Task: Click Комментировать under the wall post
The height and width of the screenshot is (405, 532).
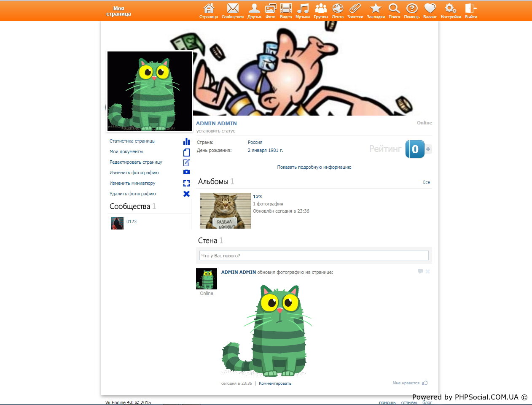Action: [x=275, y=383]
